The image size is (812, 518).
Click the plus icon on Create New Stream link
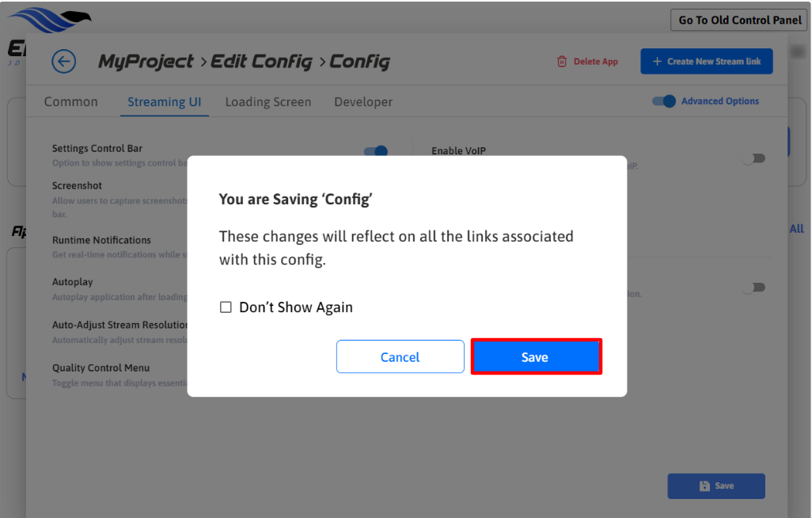click(x=657, y=61)
